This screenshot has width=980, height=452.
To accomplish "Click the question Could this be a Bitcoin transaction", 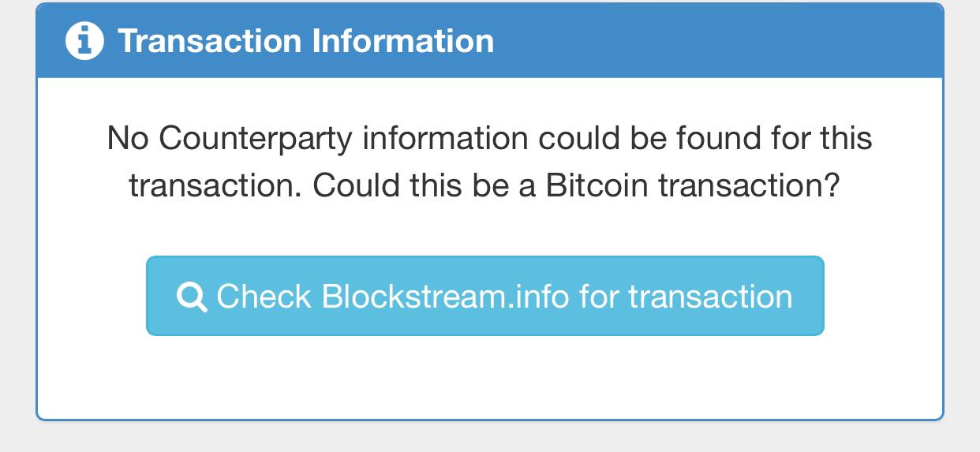I will point(576,186).
